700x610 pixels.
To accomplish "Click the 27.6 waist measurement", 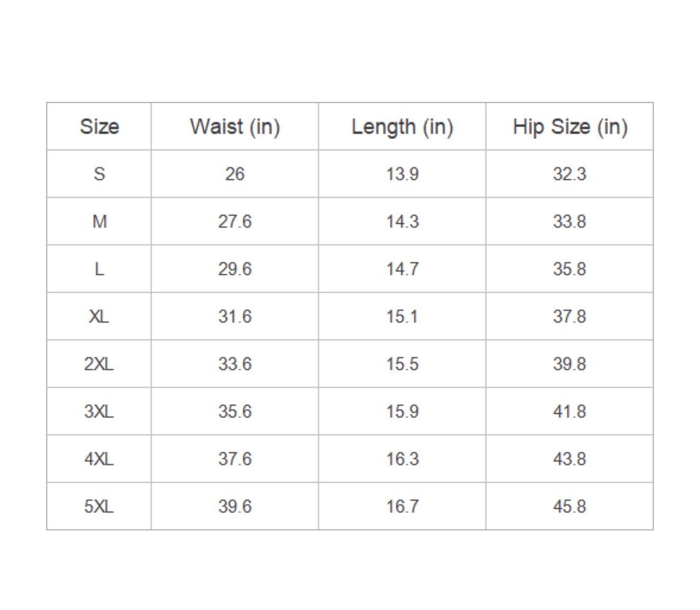I will (x=235, y=221).
